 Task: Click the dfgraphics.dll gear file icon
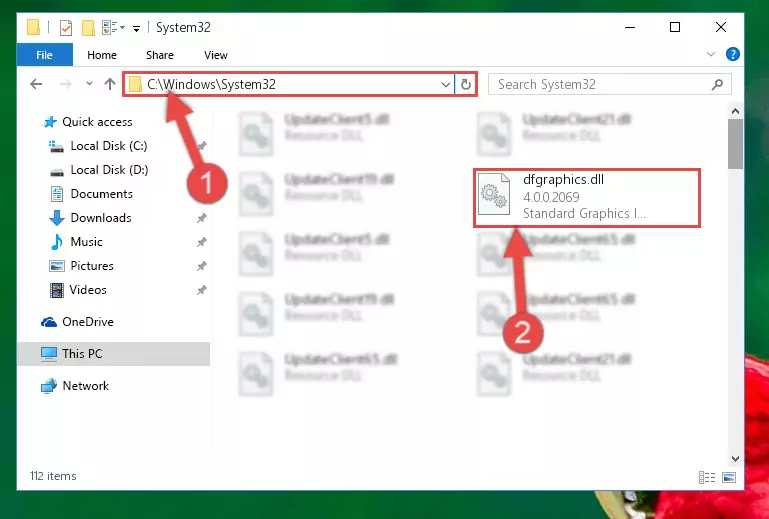tap(494, 195)
